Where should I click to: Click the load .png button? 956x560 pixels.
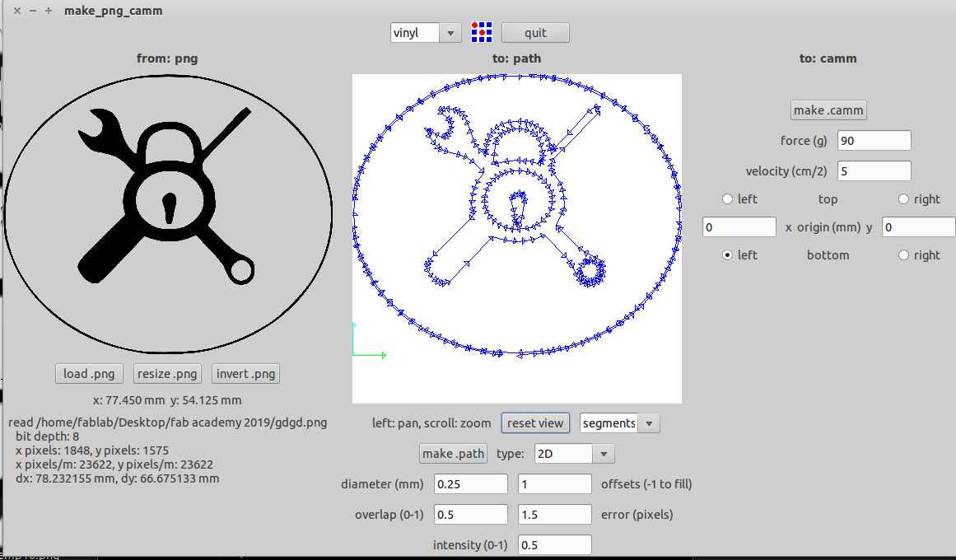click(89, 373)
